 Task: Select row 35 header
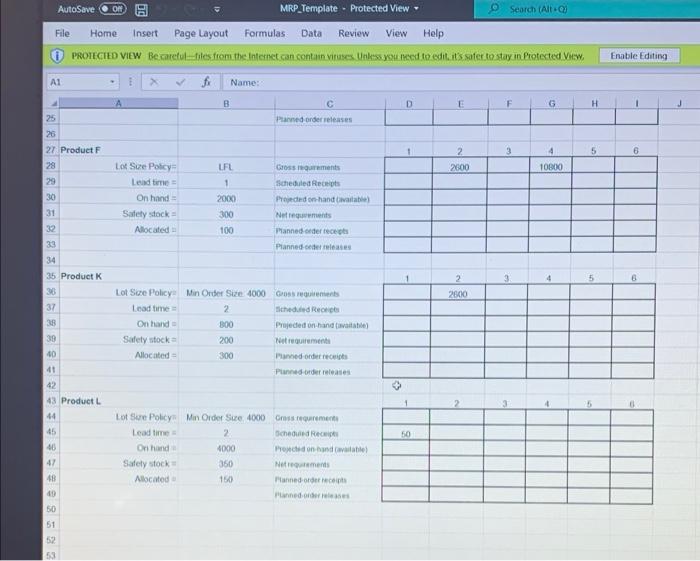[x=51, y=276]
